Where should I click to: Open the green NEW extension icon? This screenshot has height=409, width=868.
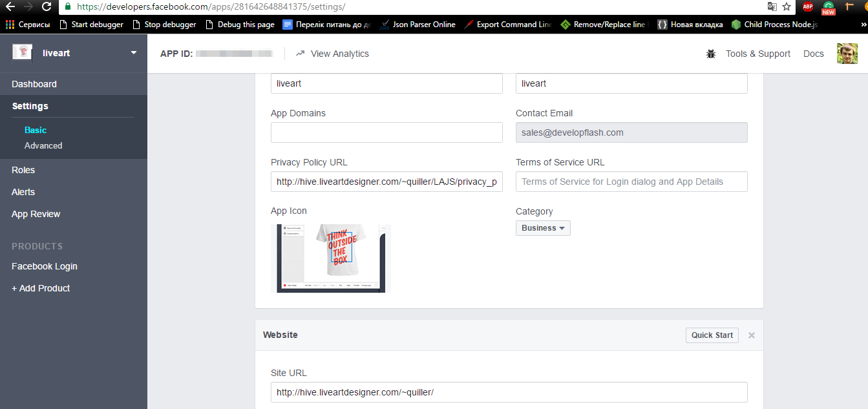(829, 7)
